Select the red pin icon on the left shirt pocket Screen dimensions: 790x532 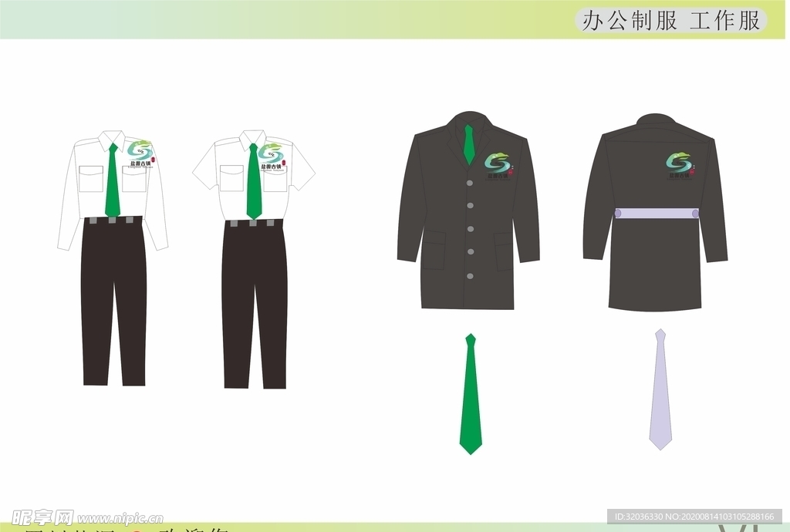tap(153, 160)
